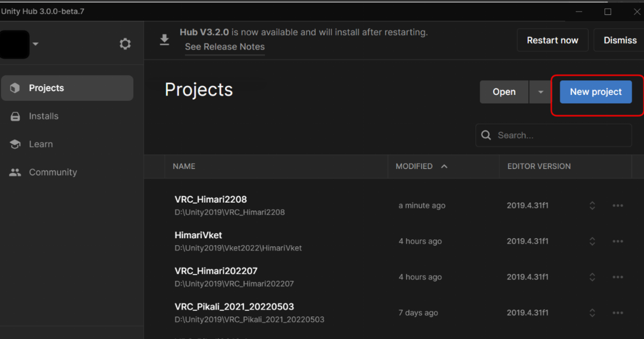Click the download update icon

pyautogui.click(x=165, y=40)
